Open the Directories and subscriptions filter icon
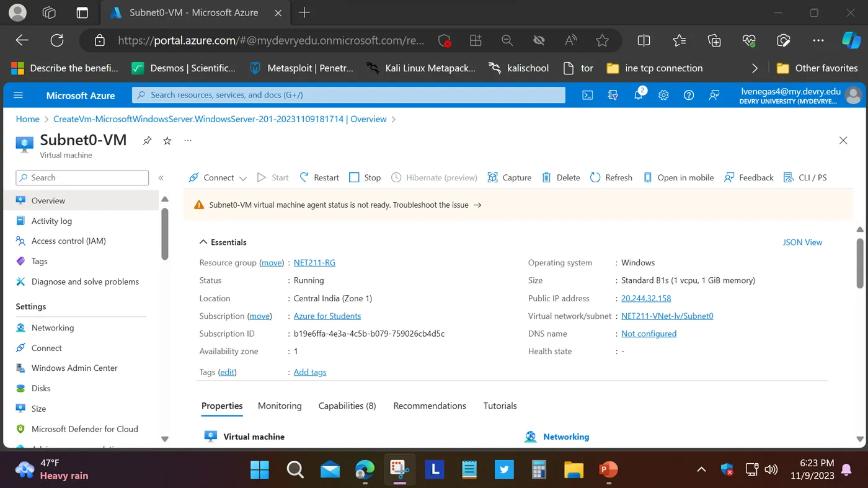This screenshot has height=488, width=868. tap(613, 95)
